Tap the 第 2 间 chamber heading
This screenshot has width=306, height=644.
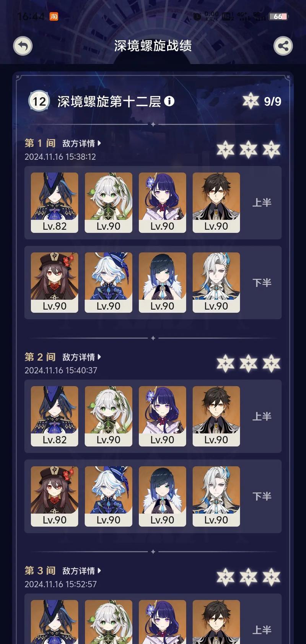click(x=40, y=357)
